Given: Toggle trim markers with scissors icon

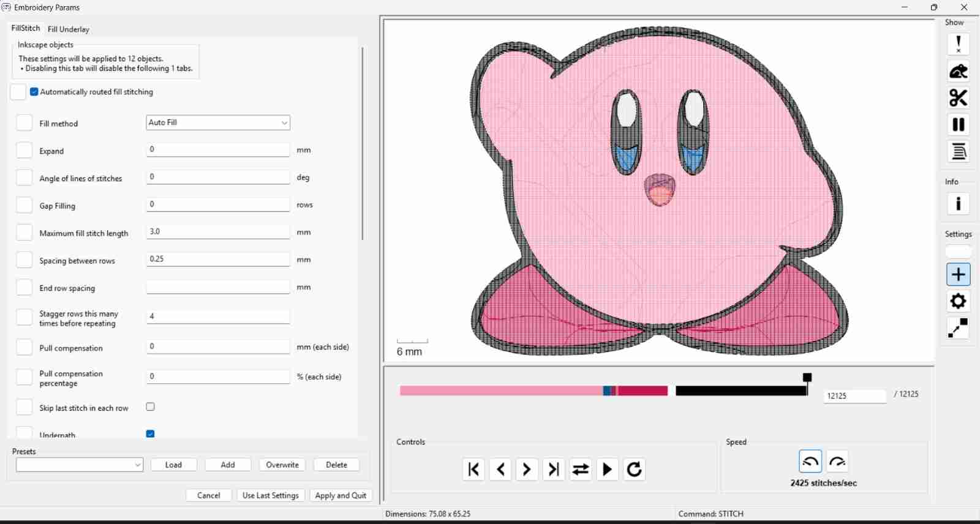Looking at the screenshot, I should coord(959,98).
